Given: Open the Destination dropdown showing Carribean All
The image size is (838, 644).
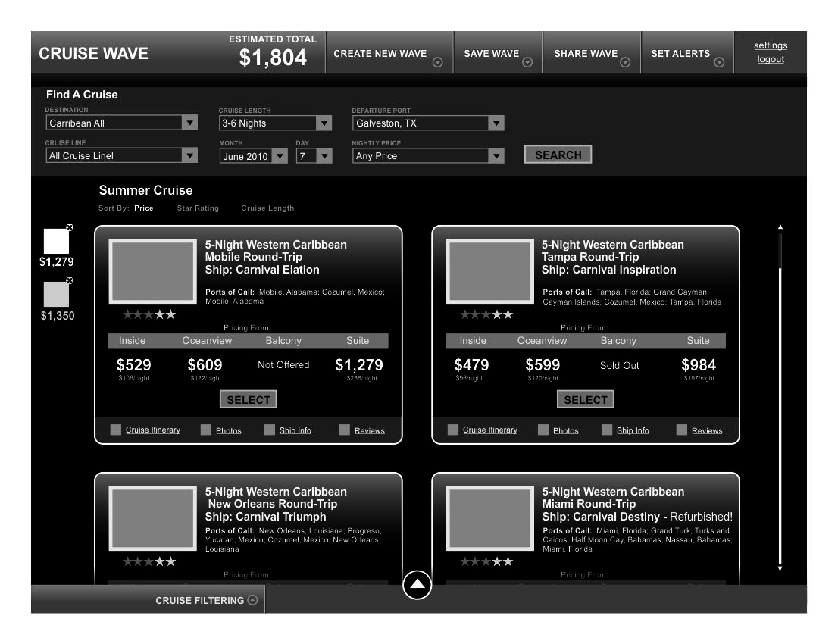Looking at the screenshot, I should [x=122, y=123].
